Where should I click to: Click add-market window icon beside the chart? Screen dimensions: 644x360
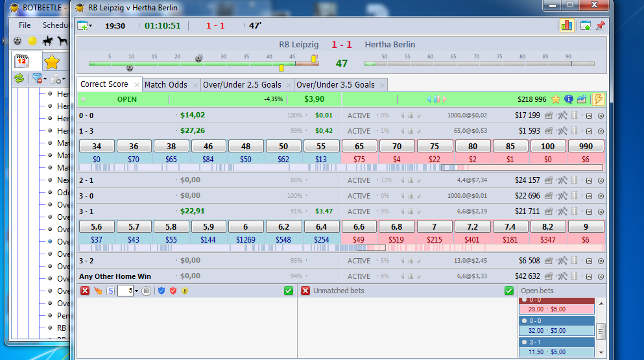[x=586, y=25]
